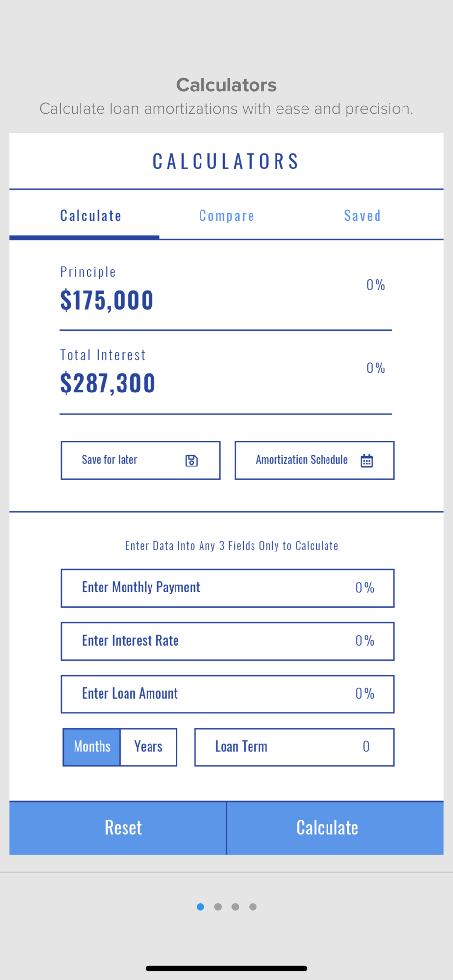Select the Calculate tab
Screen dimensions: 453x980
[91, 216]
